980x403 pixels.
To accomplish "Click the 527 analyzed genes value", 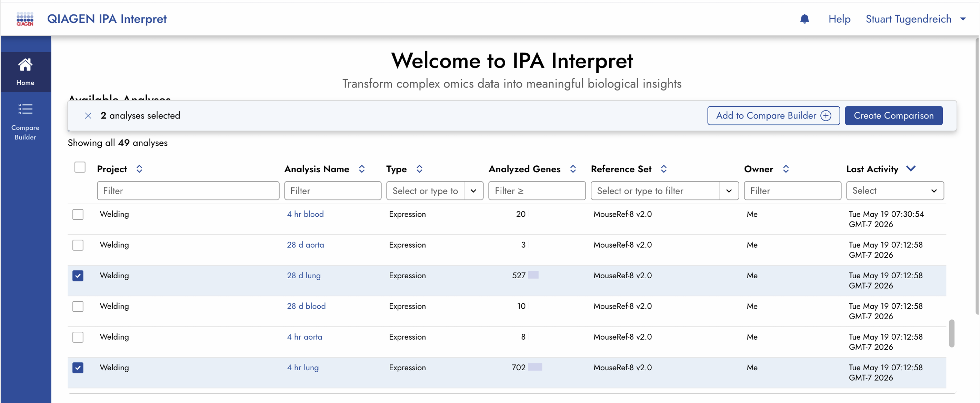I will click(519, 275).
